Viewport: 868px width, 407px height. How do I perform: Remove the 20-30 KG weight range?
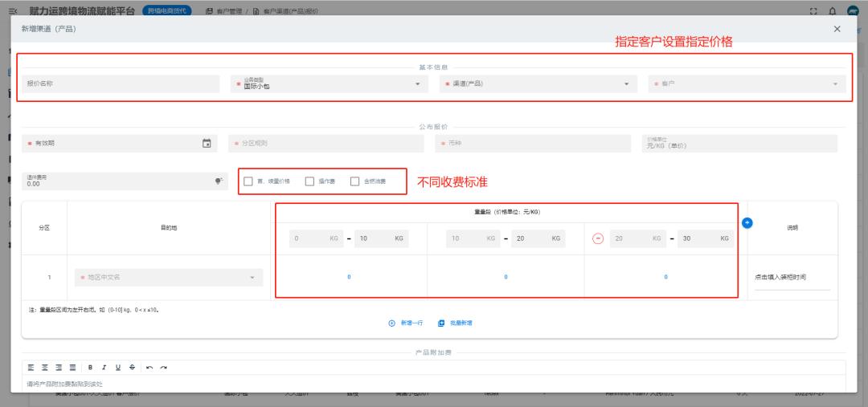(x=598, y=238)
